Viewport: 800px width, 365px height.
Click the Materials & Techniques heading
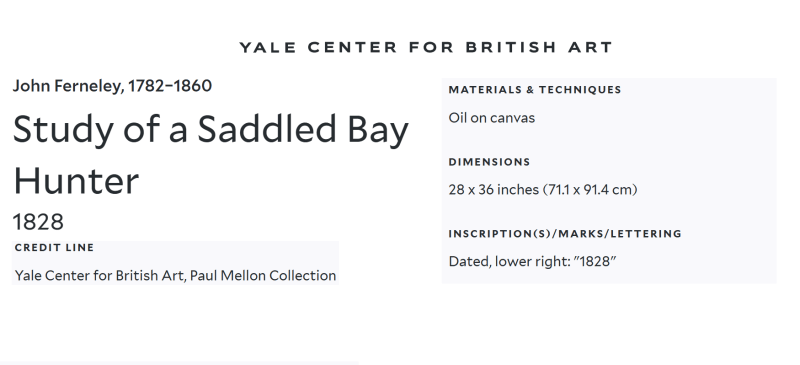(x=535, y=90)
